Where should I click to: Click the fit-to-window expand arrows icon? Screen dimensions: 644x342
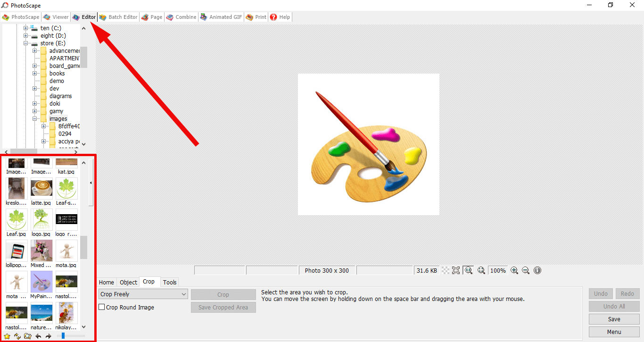456,270
